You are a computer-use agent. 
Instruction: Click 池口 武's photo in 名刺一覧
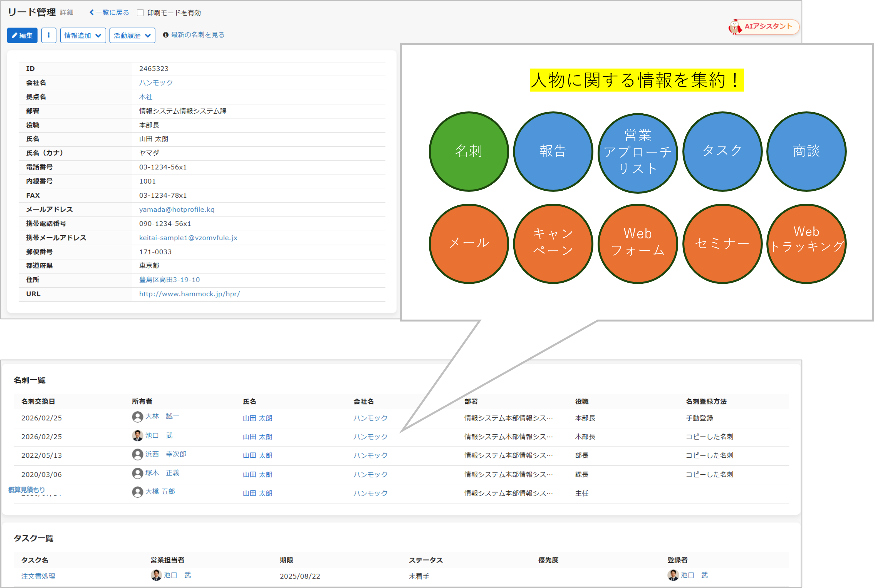pos(137,435)
